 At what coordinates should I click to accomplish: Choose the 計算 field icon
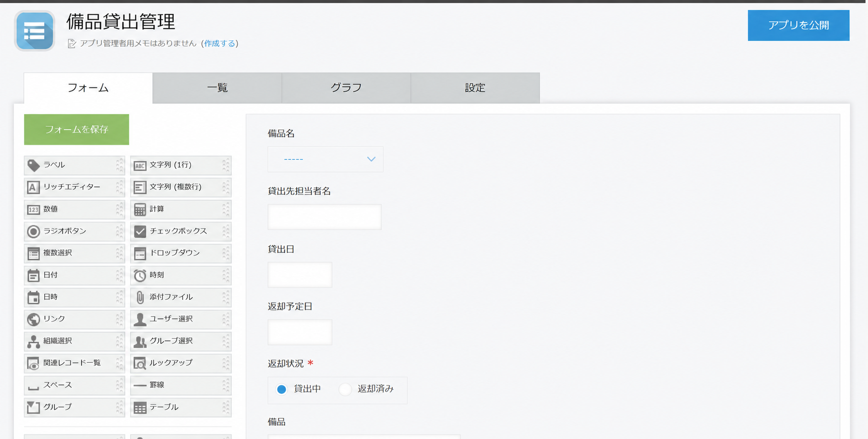tap(140, 210)
